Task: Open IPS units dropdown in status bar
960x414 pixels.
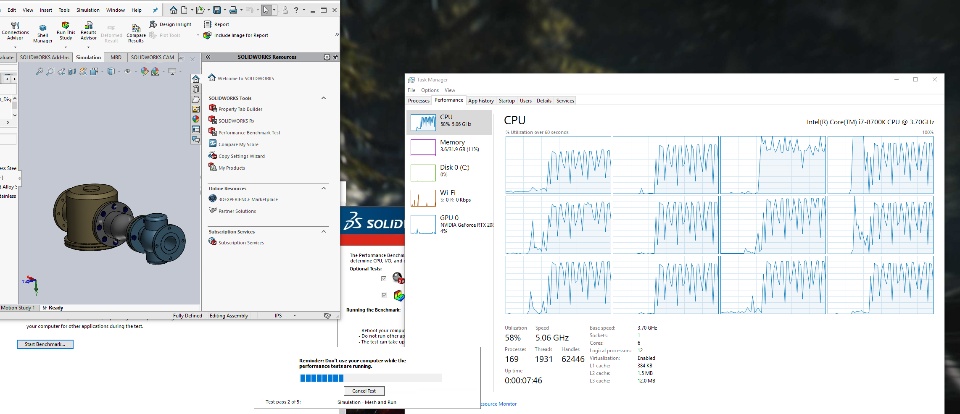Action: pos(294,316)
